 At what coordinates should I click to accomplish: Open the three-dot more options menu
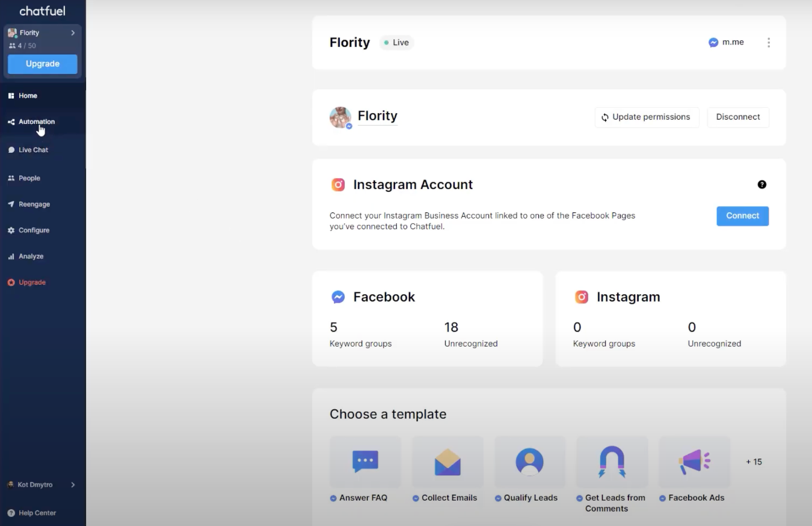(x=768, y=43)
